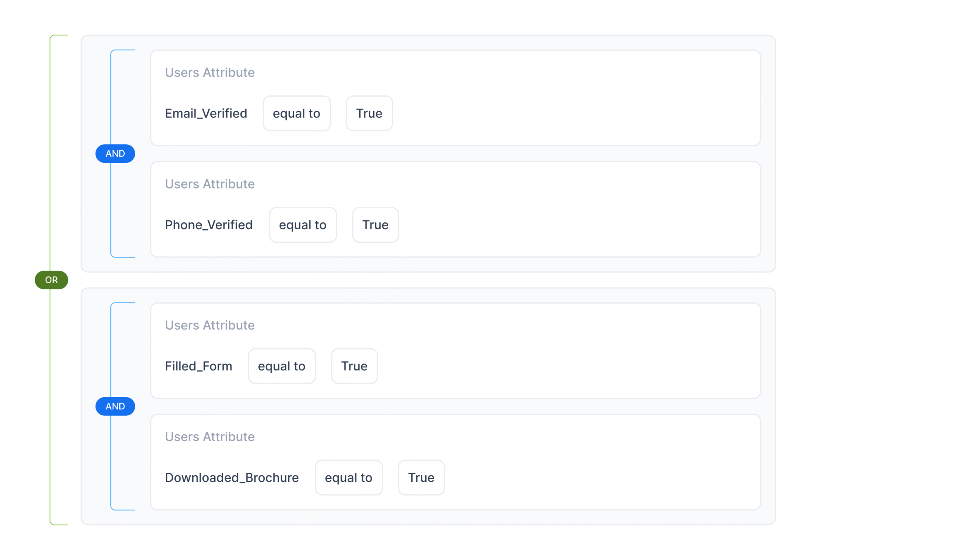Select the Phone_Verified attribute name
The image size is (967, 560).
[209, 225]
